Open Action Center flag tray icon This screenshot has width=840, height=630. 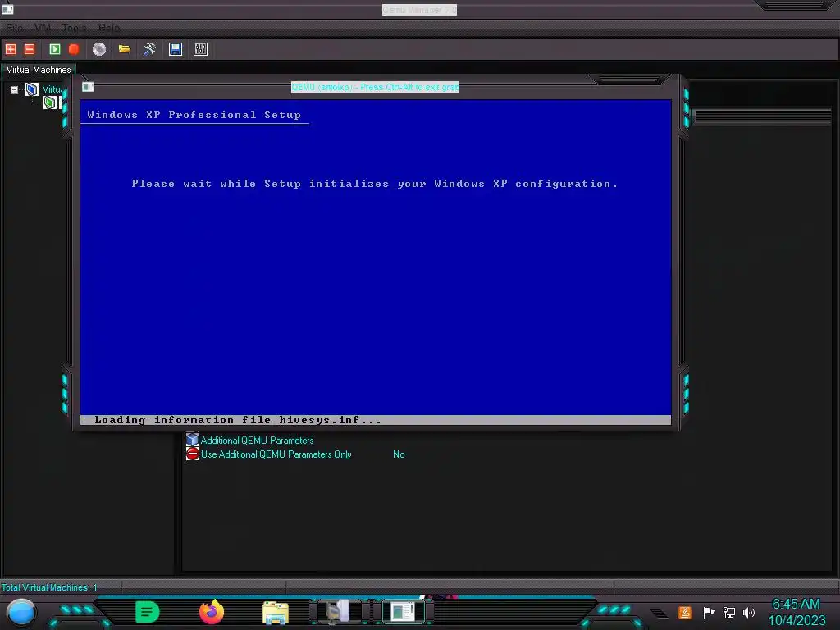[x=710, y=612]
